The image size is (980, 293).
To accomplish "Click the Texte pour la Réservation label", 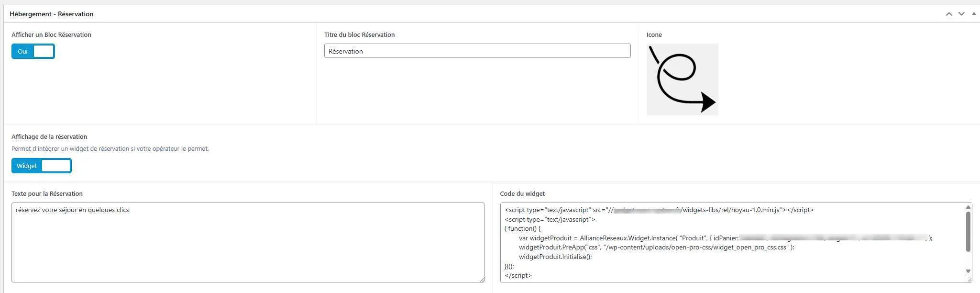I will [x=47, y=193].
